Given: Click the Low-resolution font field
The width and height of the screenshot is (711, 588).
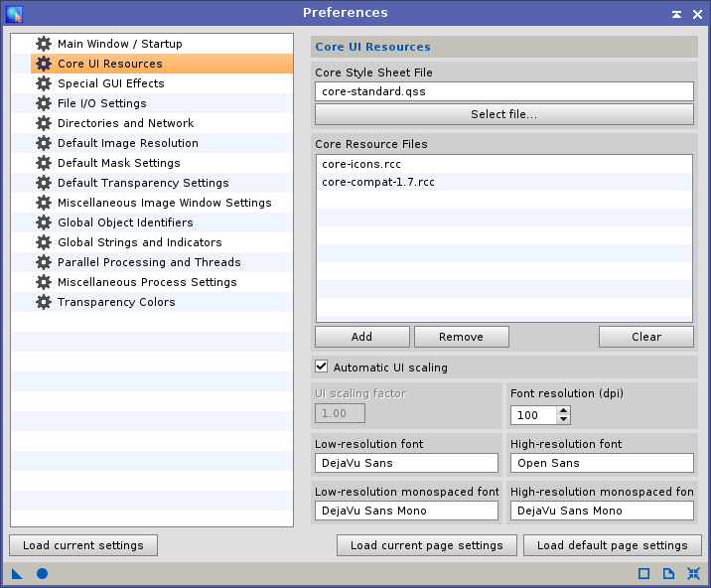Looking at the screenshot, I should 406,463.
